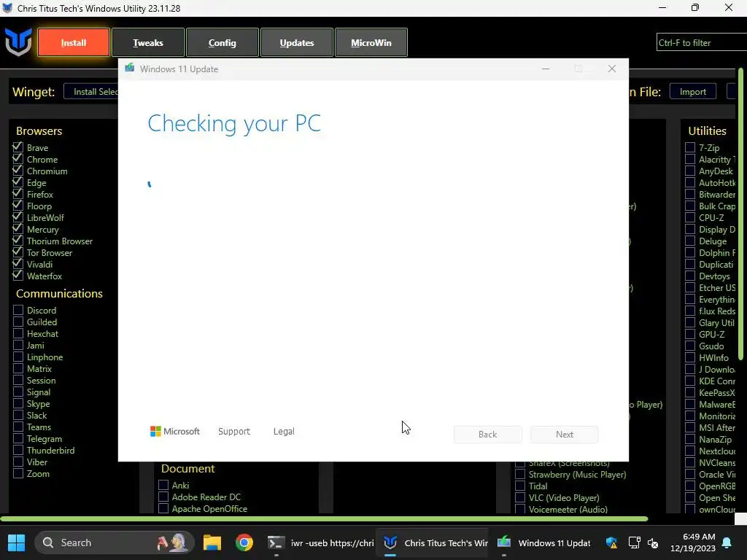Screen dimensions: 747x560
Task: Click the Communications category heading
Action: click(59, 293)
